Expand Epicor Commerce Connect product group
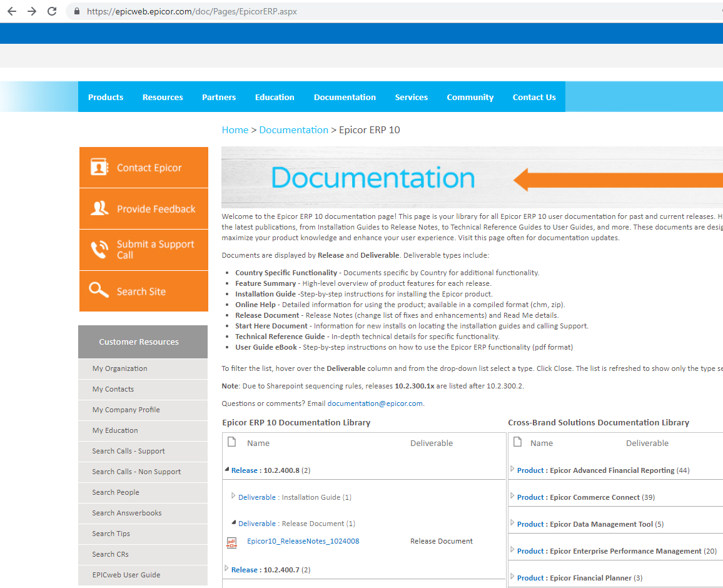This screenshot has height=588, width=723. [512, 495]
